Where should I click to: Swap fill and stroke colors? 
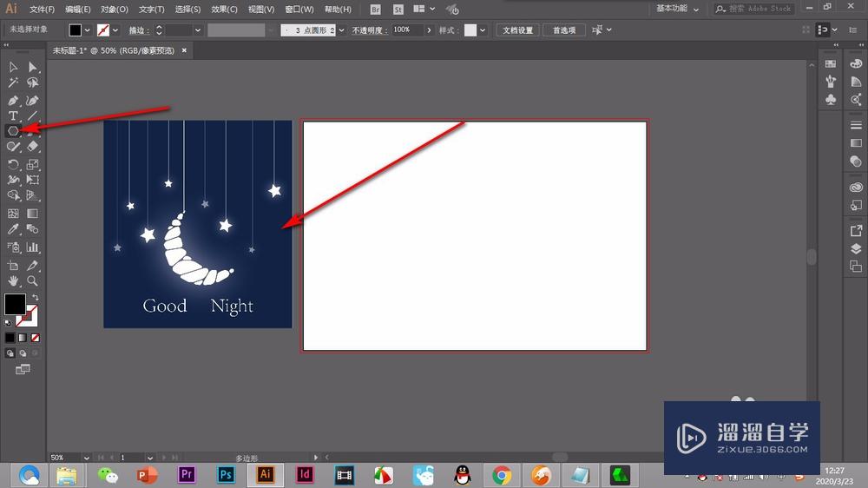pos(36,298)
